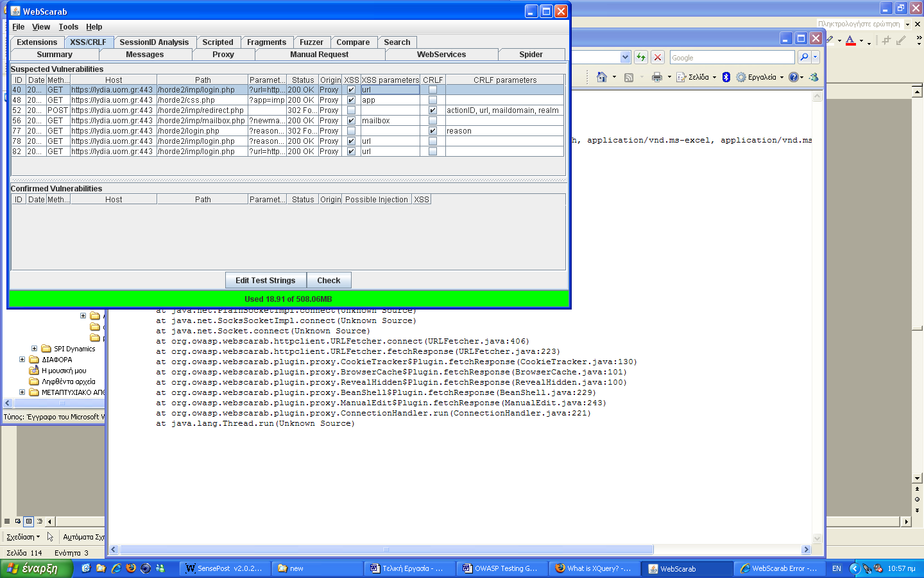The image size is (924, 578).
Task: Open the Home button dropdown arrow
Action: [614, 77]
